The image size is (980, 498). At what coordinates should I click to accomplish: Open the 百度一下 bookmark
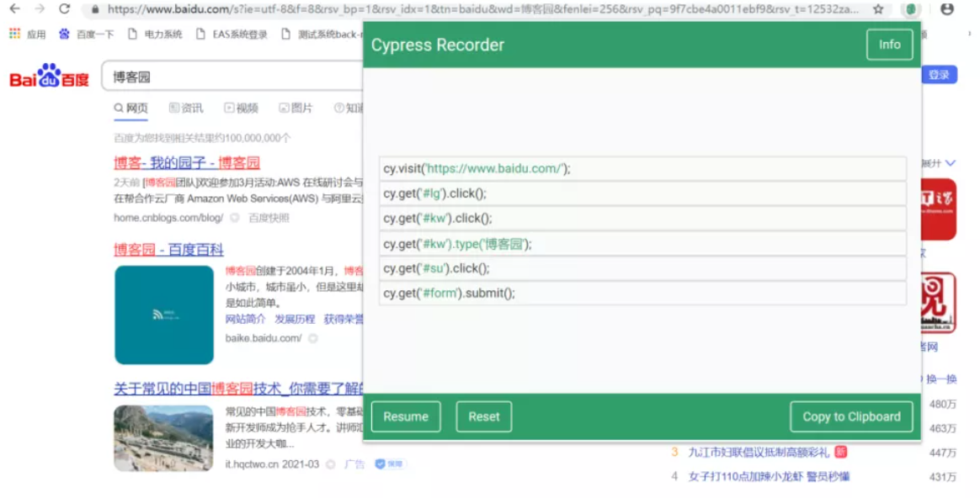[x=87, y=34]
